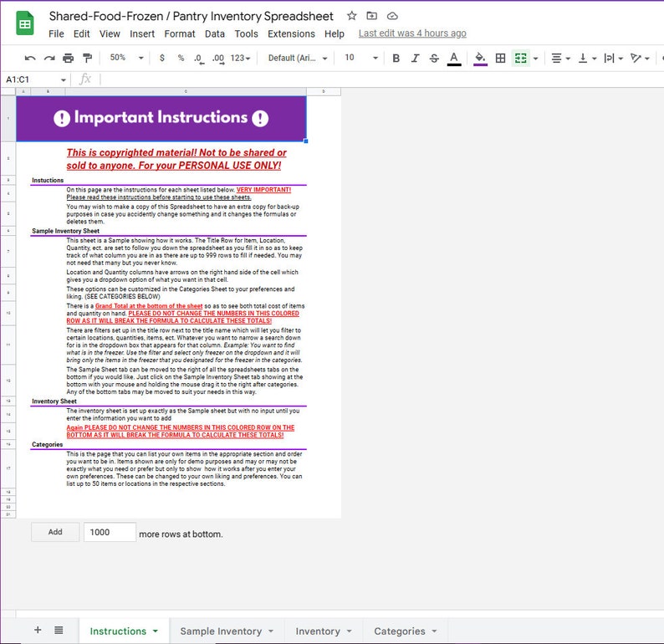Click the spreadsheet title text
This screenshot has width=664, height=644.
[x=191, y=16]
